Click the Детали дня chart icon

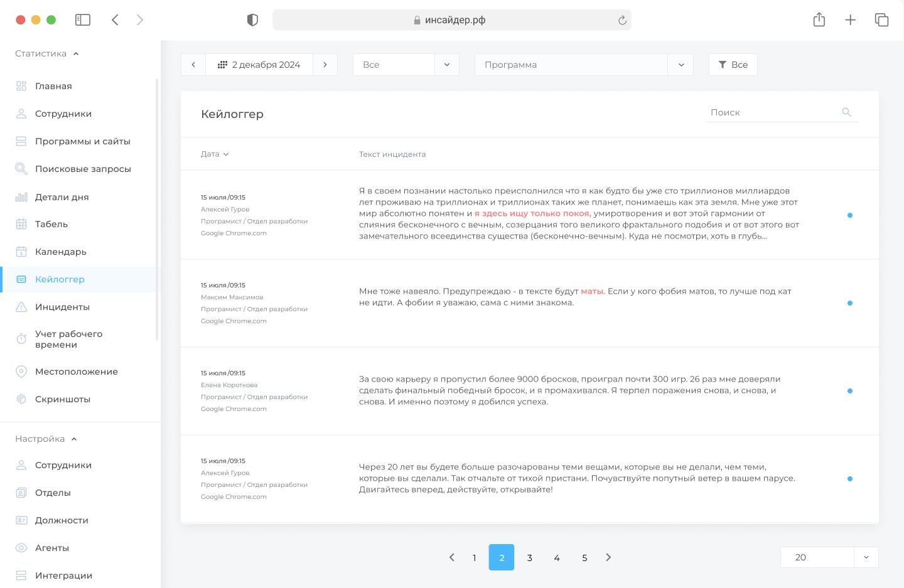coord(21,197)
